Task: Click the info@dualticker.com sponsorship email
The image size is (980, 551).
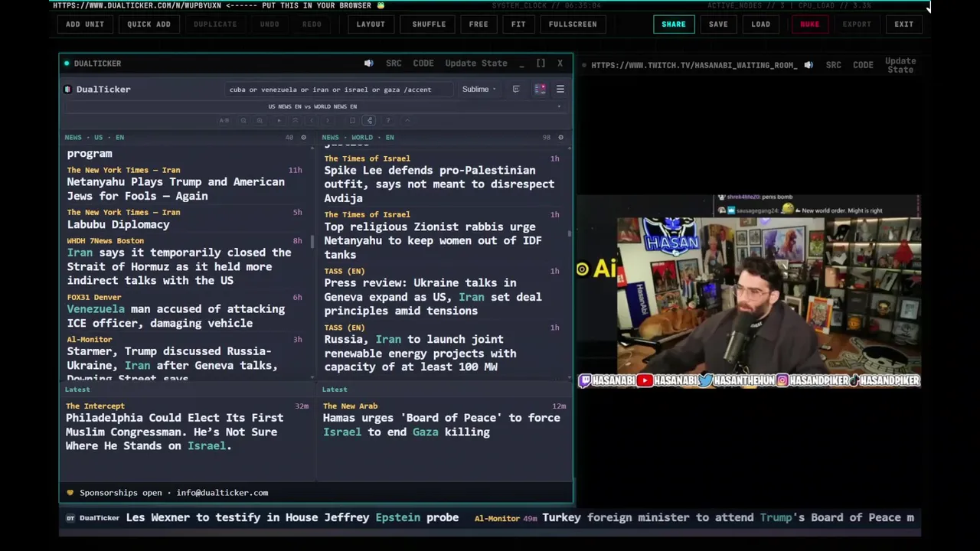Action: coord(222,493)
